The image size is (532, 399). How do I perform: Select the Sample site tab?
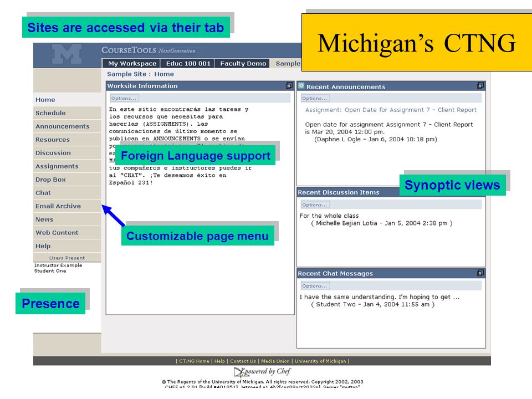[287, 63]
